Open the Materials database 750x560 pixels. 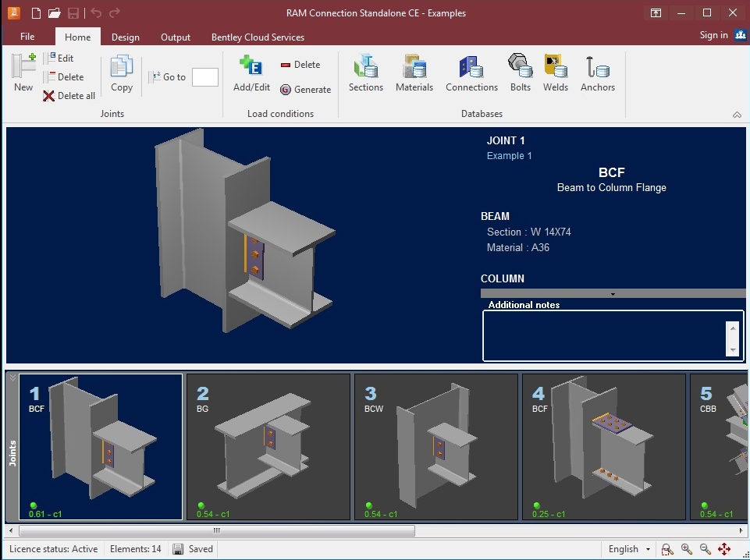[x=414, y=73]
